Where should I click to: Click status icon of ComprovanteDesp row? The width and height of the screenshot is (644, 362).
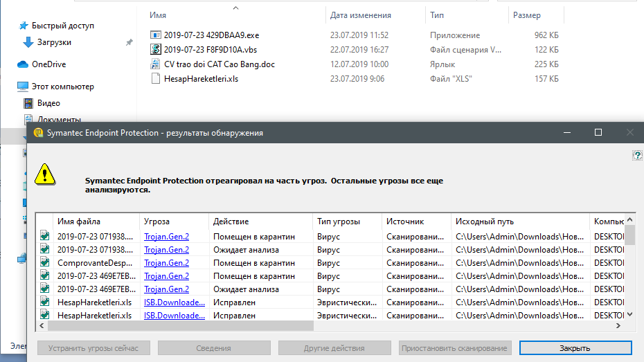(x=44, y=262)
